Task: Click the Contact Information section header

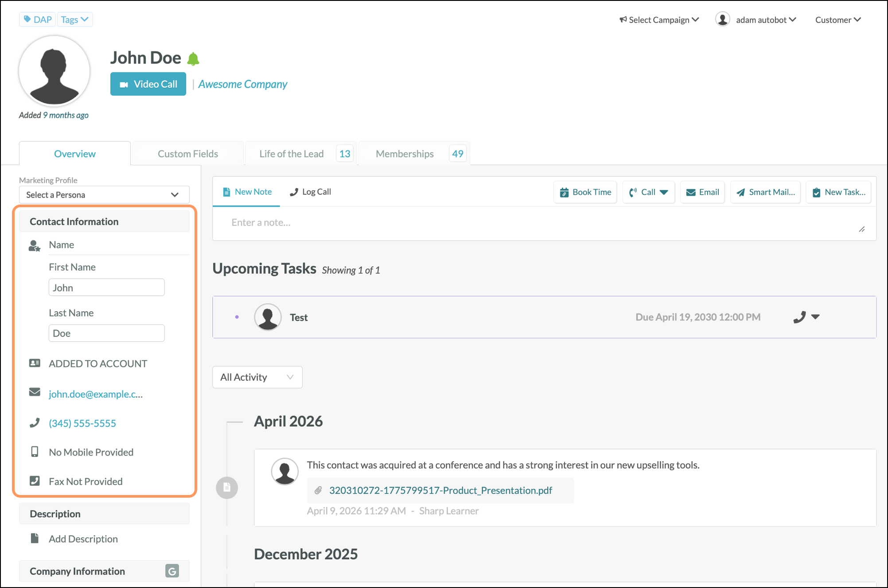Action: tap(104, 221)
